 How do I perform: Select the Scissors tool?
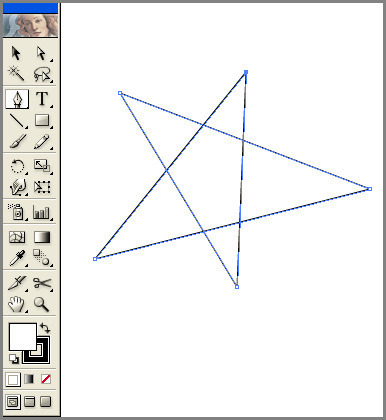[x=42, y=283]
